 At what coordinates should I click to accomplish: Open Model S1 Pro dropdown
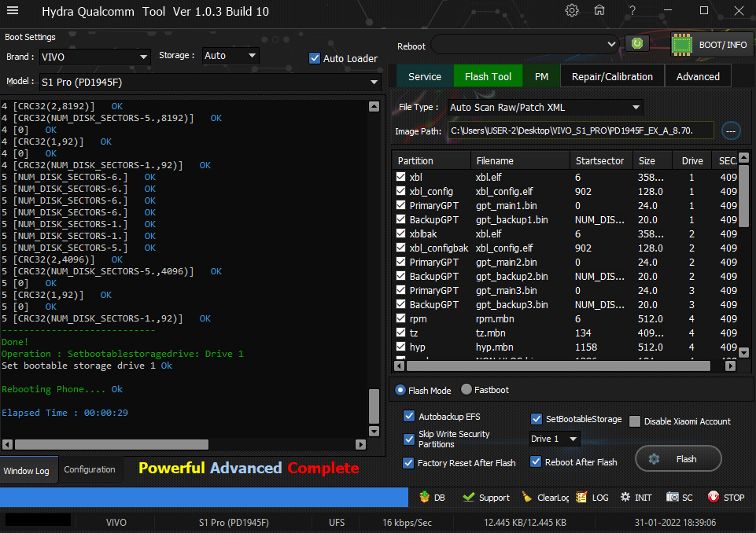[x=210, y=82]
